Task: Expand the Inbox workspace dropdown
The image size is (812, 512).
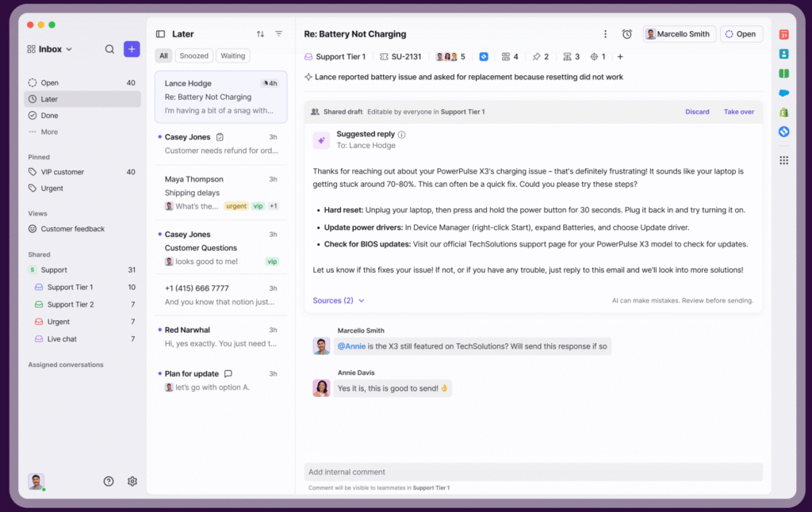Action: (50, 49)
